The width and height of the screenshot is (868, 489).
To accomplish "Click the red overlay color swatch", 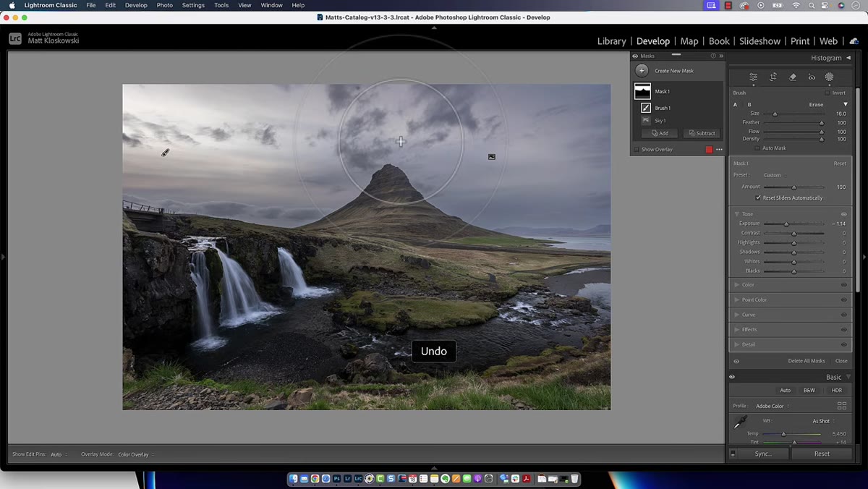I will click(x=709, y=150).
